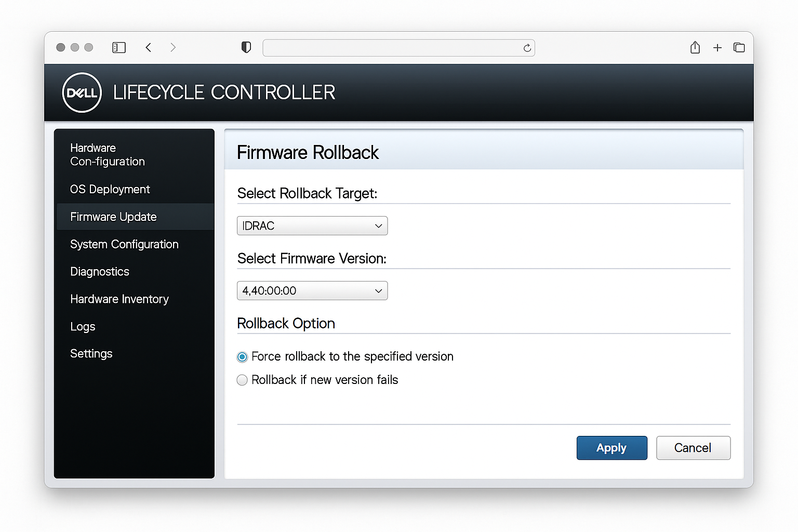Screen dimensions: 798x532
Task: Expand the firmware version 4,40:00:00 dropdown
Action: click(312, 291)
